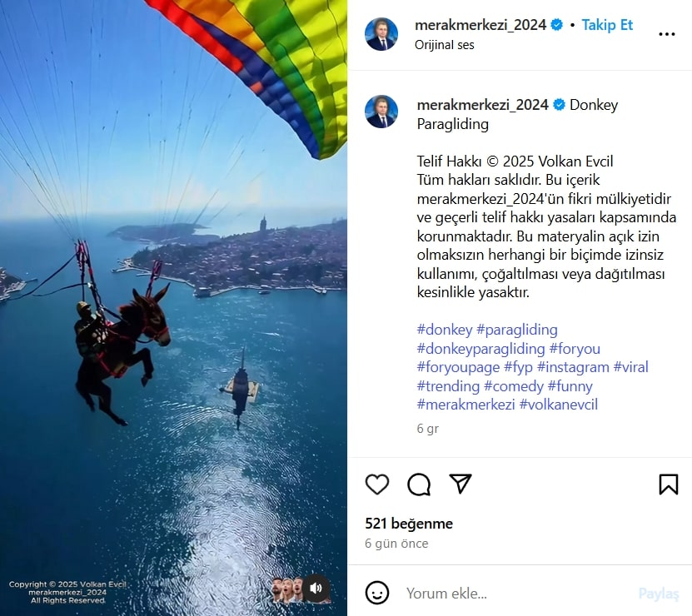
Task: Click the Paylaş post button
Action: point(659,594)
